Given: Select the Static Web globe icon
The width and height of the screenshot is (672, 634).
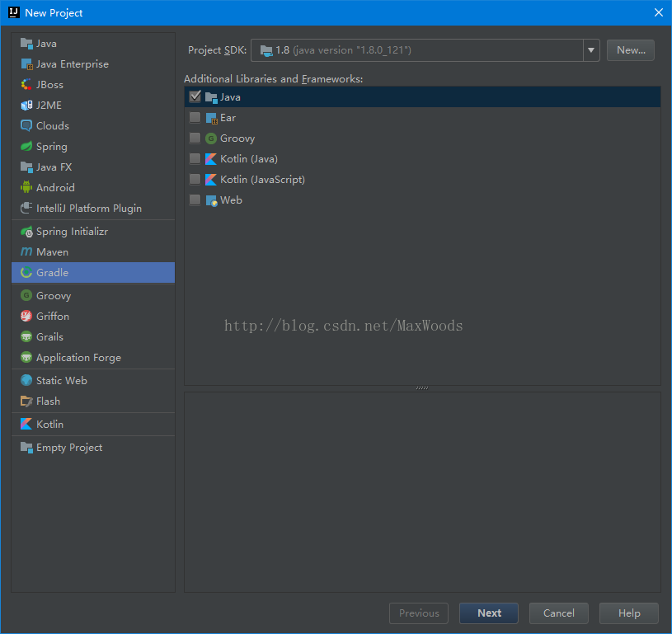Looking at the screenshot, I should (26, 380).
